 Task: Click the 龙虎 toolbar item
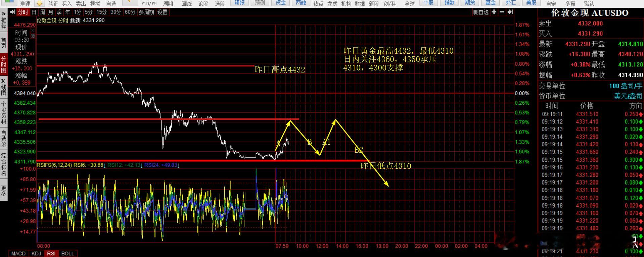coord(332,4)
